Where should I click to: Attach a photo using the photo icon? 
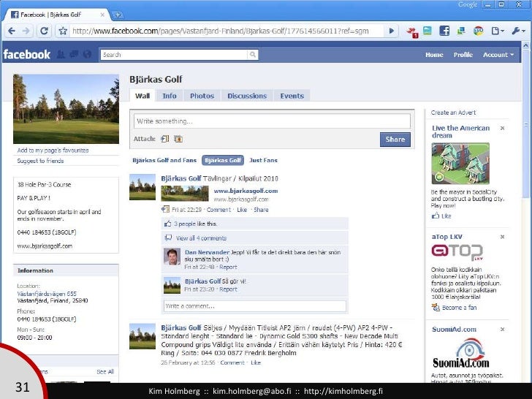[x=178, y=139]
